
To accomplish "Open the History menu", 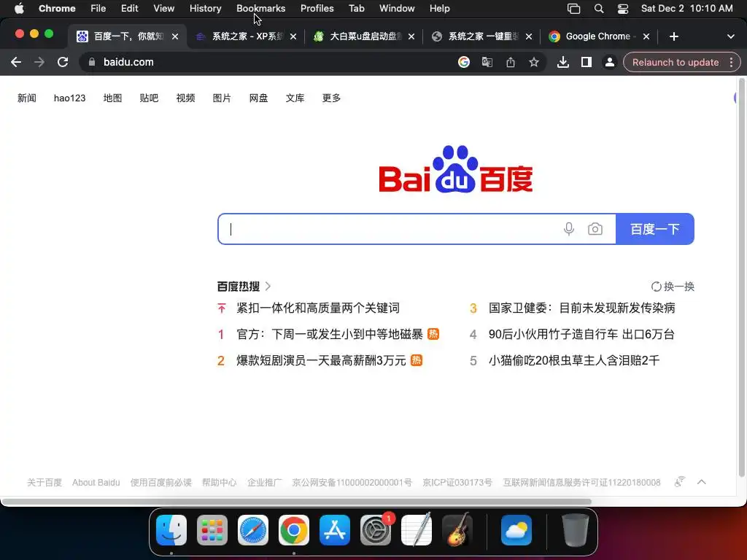I will (205, 9).
